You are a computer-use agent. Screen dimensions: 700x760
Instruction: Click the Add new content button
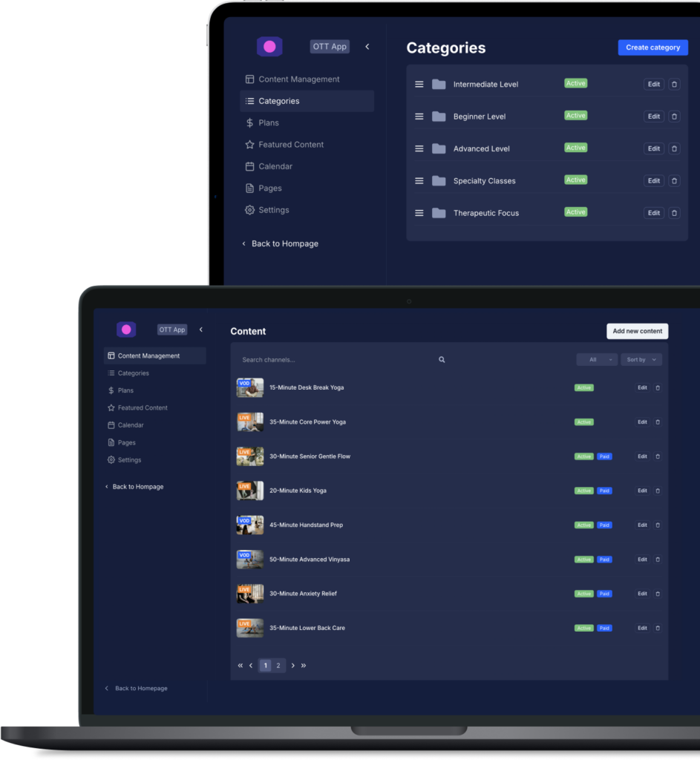(x=637, y=331)
